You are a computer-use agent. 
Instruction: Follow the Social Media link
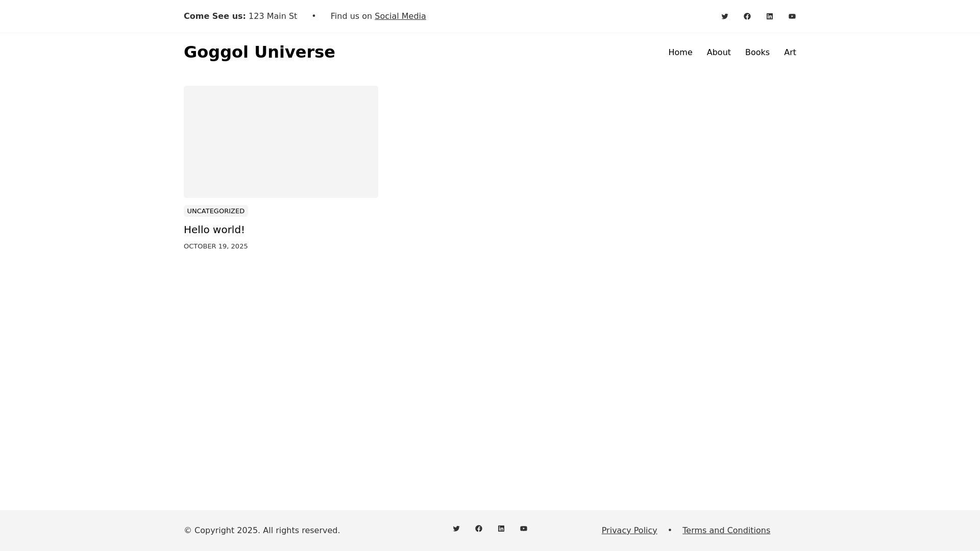coord(400,16)
